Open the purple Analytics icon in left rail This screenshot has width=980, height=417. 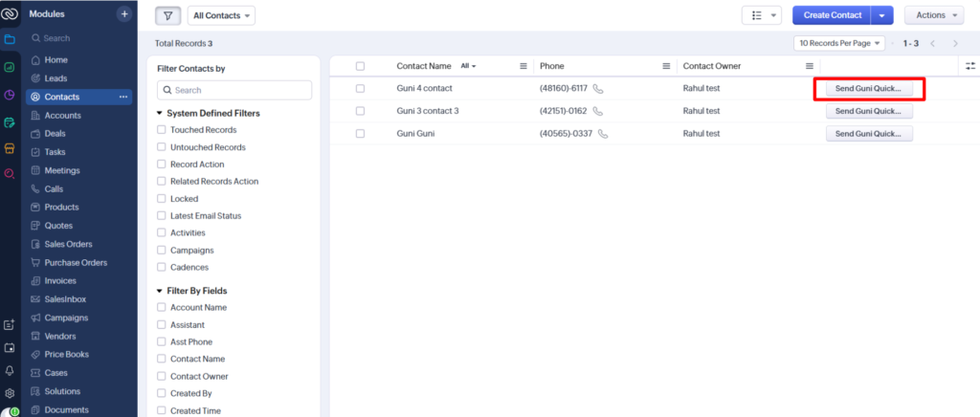tap(10, 95)
